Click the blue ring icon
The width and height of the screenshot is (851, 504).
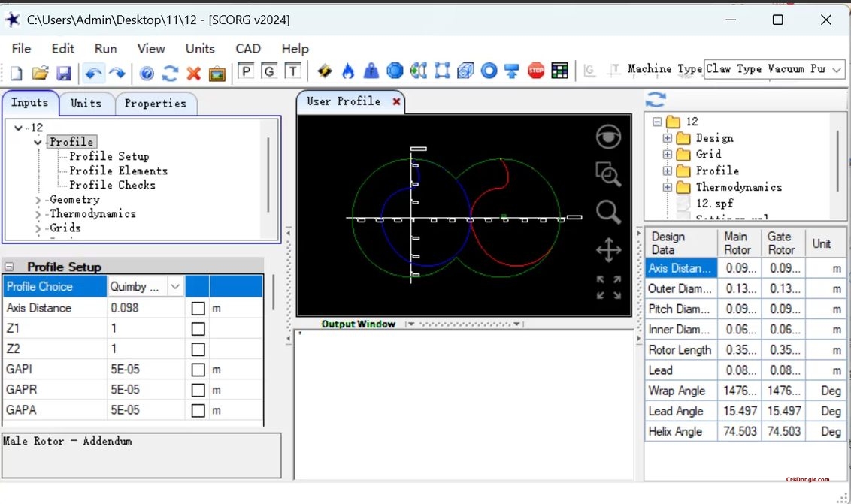click(489, 71)
